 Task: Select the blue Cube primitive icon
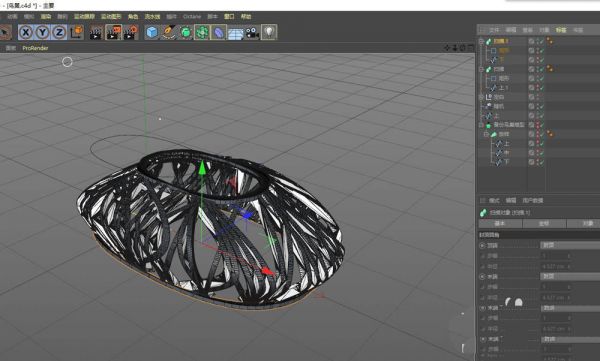click(x=152, y=32)
